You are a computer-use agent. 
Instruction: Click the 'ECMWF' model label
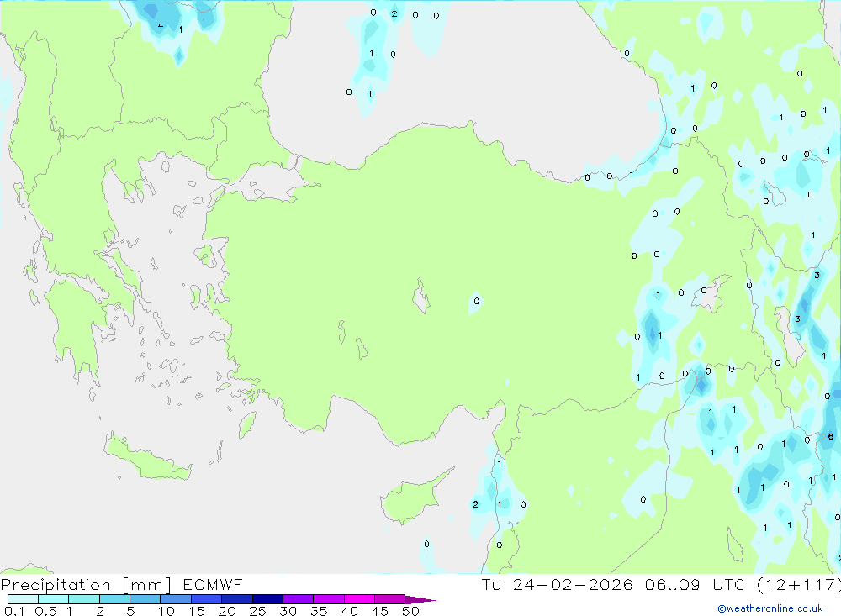[x=213, y=584]
